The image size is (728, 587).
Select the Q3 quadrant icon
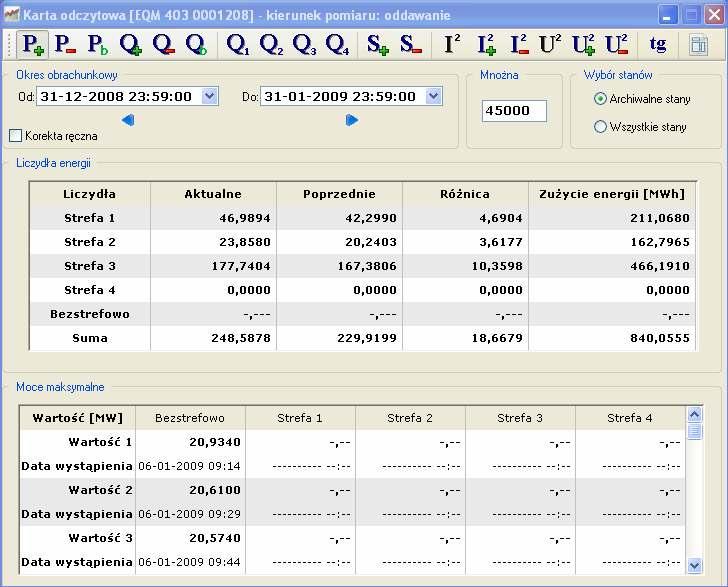point(304,45)
